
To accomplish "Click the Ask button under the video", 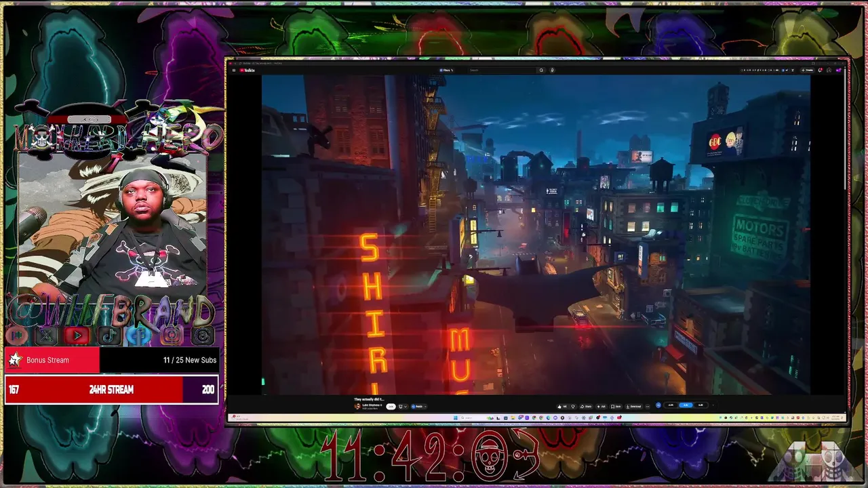I will click(x=601, y=407).
